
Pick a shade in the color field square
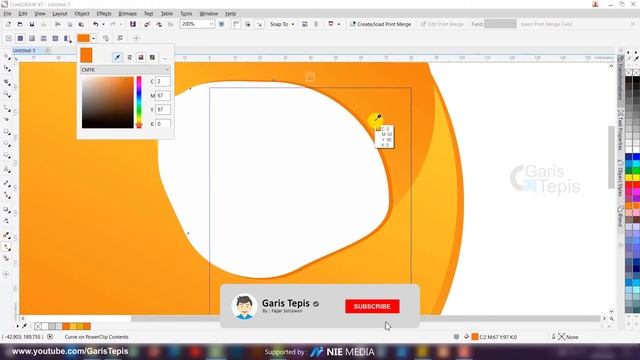click(108, 102)
